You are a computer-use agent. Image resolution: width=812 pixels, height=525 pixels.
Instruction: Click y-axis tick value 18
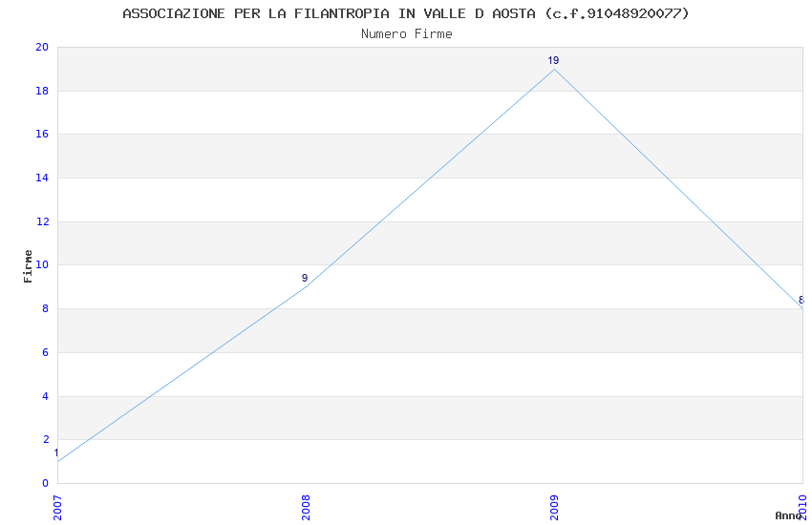pyautogui.click(x=42, y=91)
